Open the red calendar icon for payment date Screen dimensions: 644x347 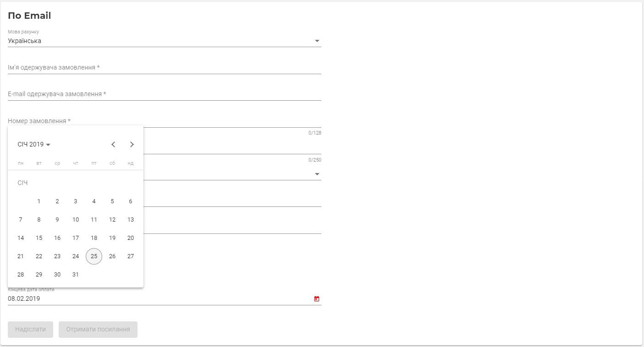317,299
